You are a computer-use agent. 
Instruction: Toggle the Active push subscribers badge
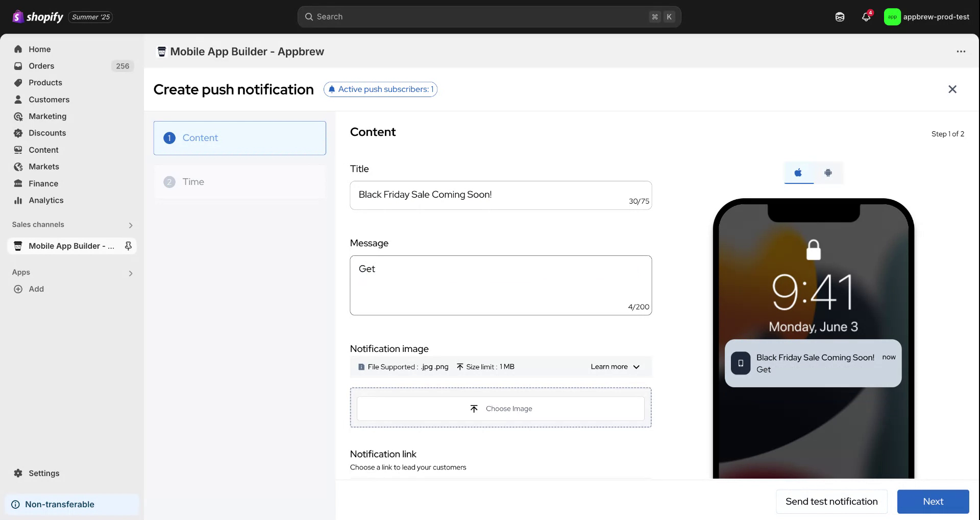(380, 89)
